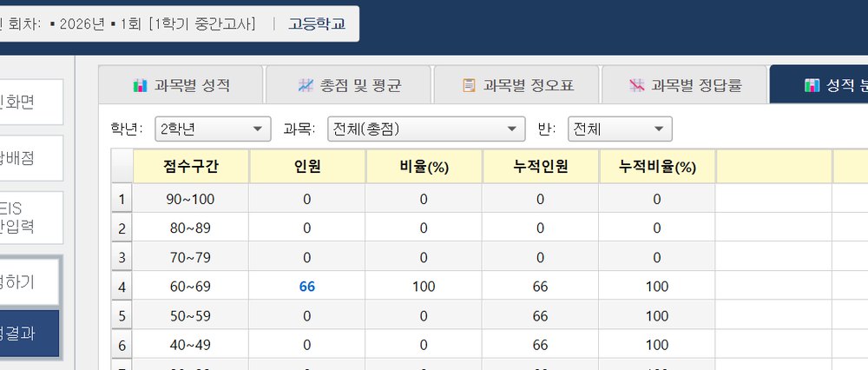Click the 누적인원 column header
This screenshot has height=370, width=868.
[540, 167]
